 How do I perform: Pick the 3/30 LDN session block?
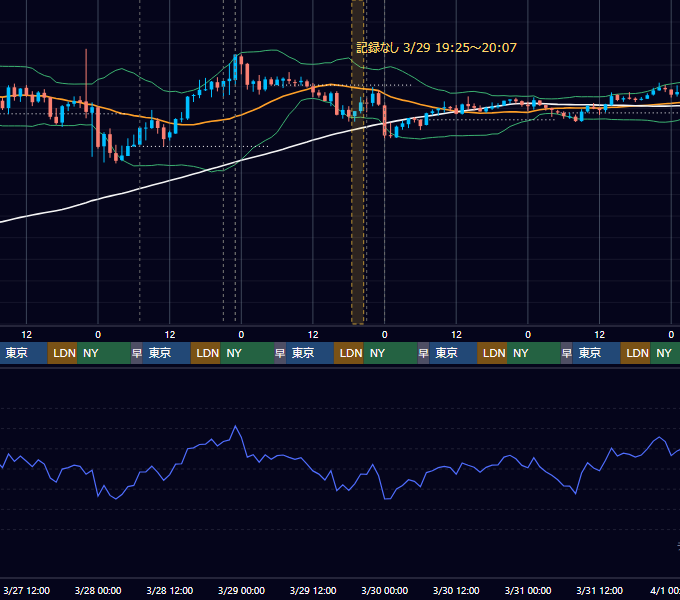coord(492,353)
